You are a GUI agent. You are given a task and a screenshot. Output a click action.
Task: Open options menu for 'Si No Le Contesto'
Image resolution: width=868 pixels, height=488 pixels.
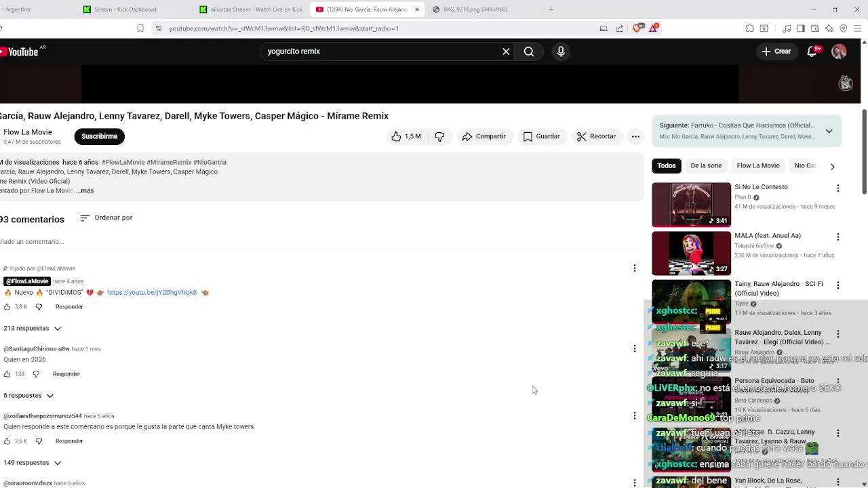click(838, 188)
